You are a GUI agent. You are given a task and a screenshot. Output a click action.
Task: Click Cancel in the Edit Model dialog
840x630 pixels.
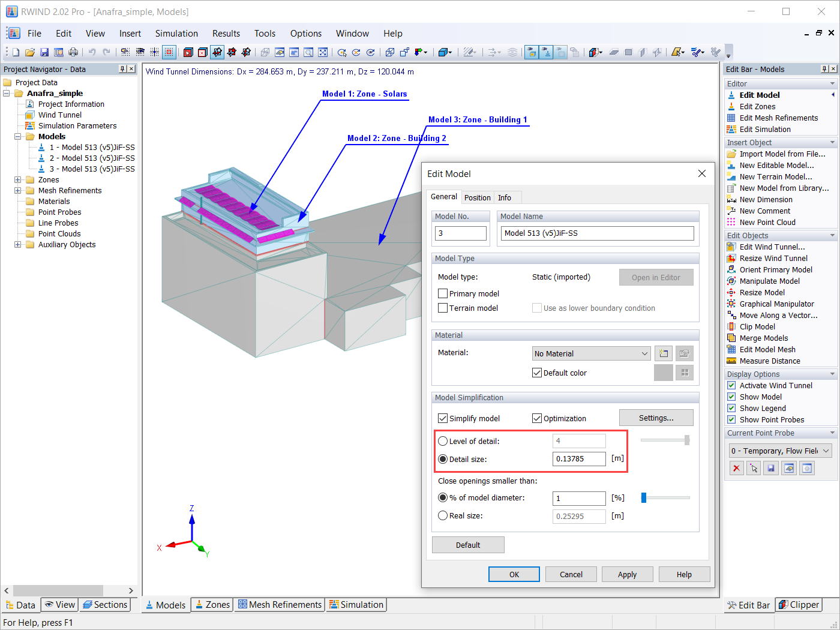pos(571,575)
